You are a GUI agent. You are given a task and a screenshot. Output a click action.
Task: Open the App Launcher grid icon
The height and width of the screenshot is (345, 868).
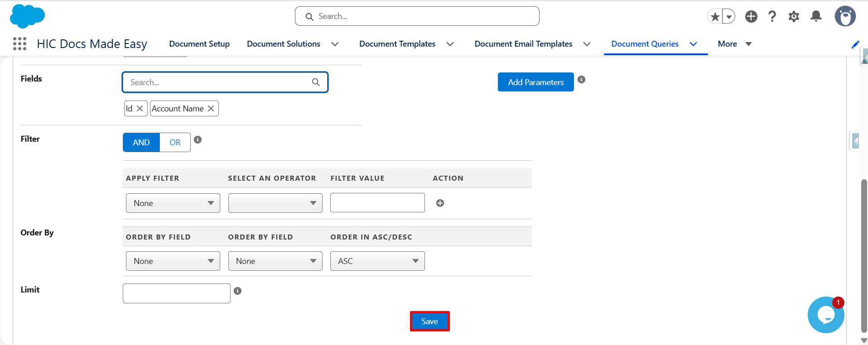[x=19, y=44]
